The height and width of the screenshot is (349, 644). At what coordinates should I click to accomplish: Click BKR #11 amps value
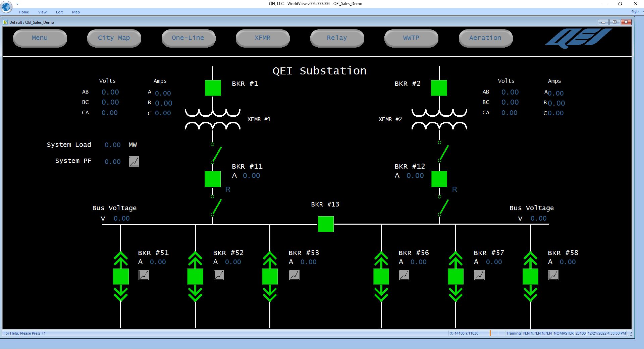click(251, 176)
